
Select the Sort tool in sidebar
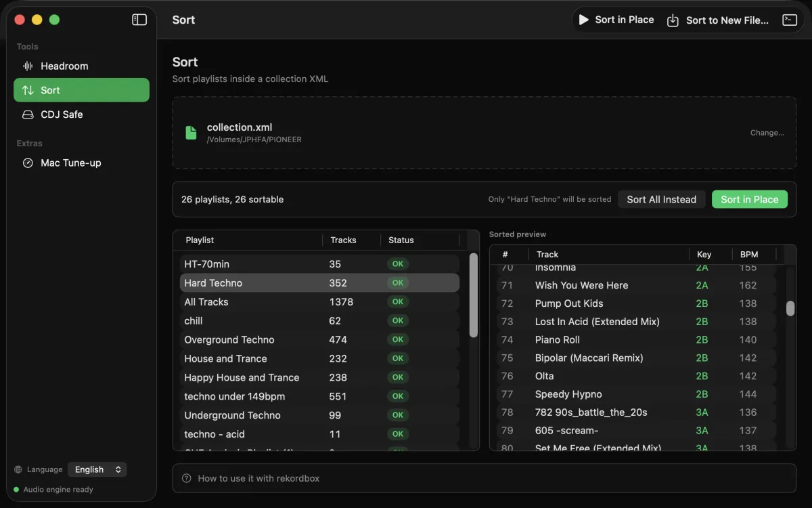point(81,90)
